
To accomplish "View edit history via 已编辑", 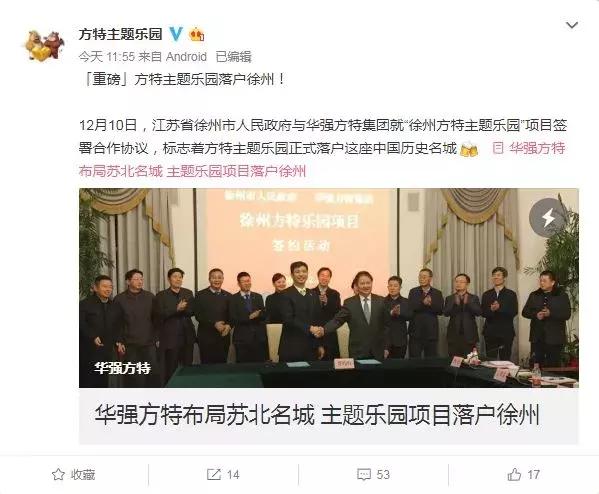I will (x=233, y=57).
